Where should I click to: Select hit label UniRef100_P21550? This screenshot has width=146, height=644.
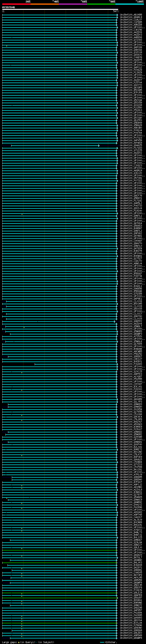pos(131,108)
